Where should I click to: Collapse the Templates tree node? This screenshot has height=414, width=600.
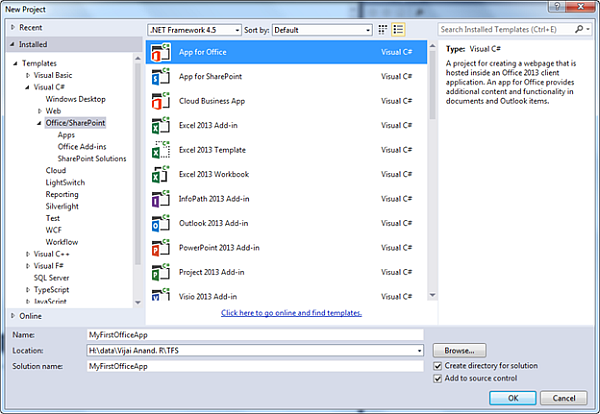click(x=16, y=63)
